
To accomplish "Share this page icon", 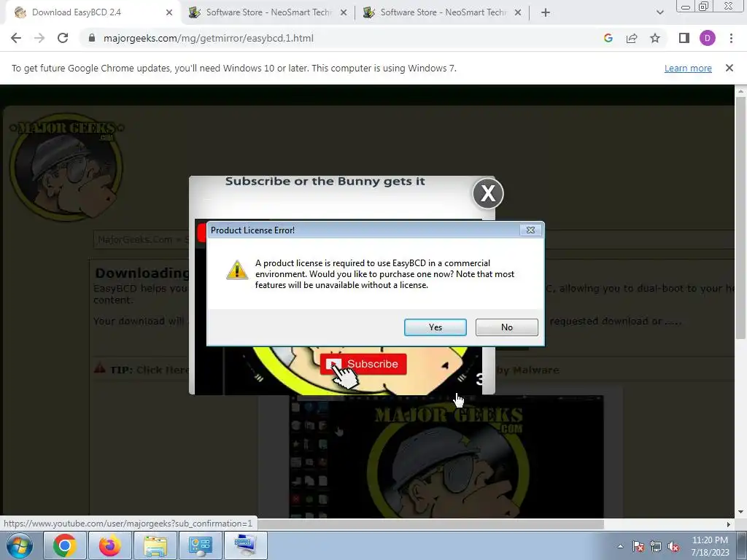I will coord(632,38).
